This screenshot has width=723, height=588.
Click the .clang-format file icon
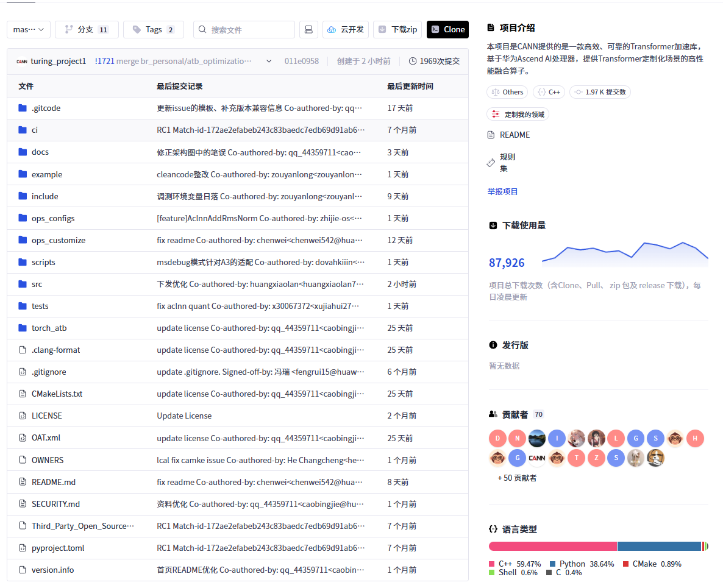[23, 350]
